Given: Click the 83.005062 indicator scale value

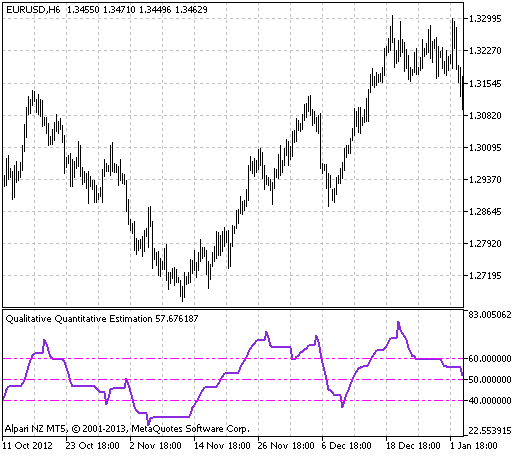Looking at the screenshot, I should click(490, 315).
